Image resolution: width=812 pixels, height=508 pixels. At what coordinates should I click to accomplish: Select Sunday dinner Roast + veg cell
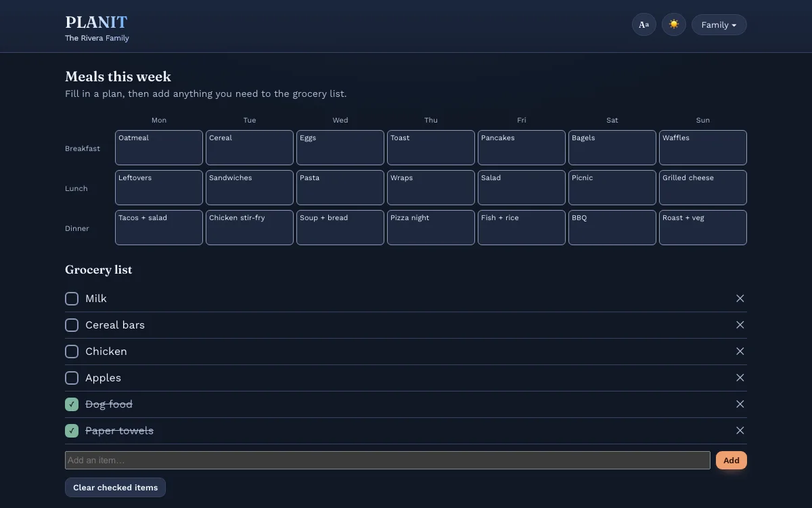point(703,228)
